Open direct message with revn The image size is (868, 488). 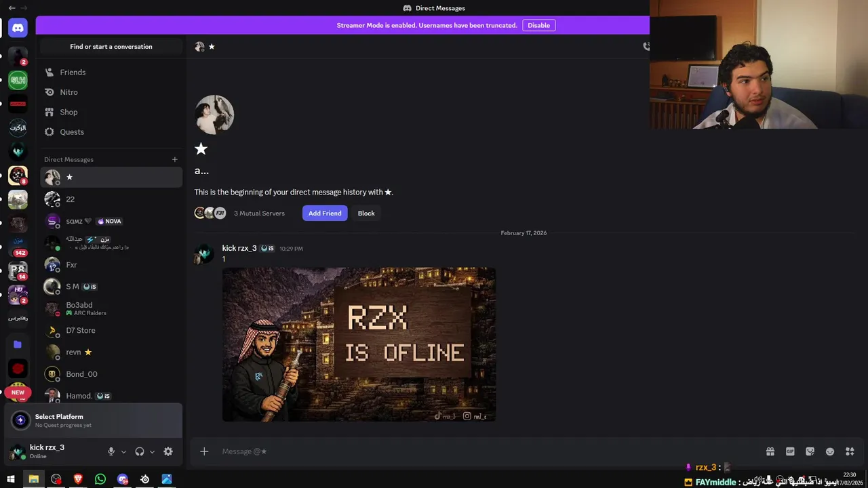[x=111, y=352]
